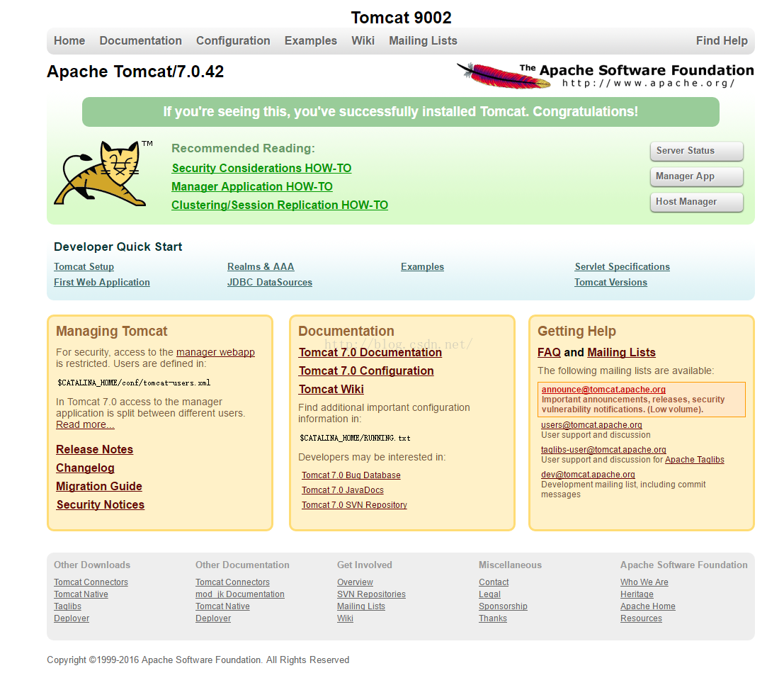The width and height of the screenshot is (784, 673).
Task: Open the Who We Are link
Action: [644, 582]
